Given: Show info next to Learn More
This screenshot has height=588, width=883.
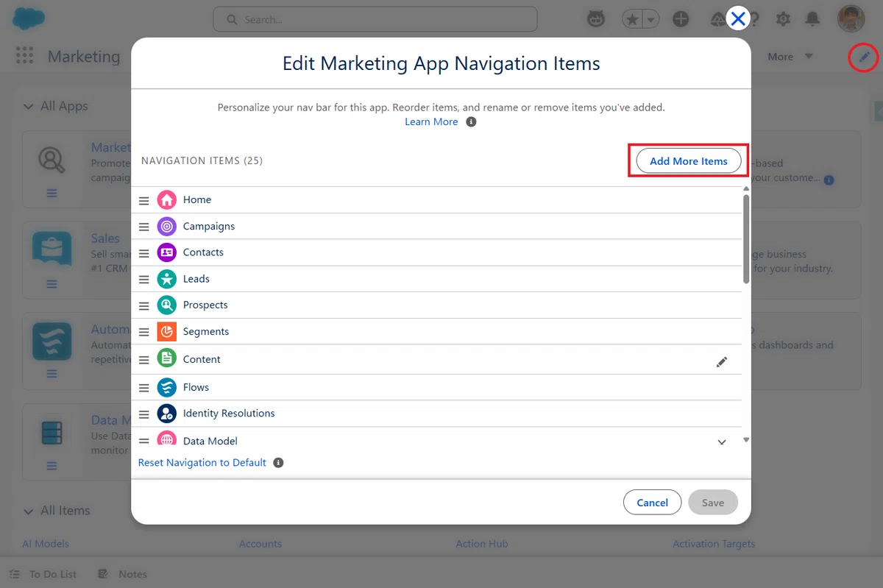Looking at the screenshot, I should click(x=472, y=122).
